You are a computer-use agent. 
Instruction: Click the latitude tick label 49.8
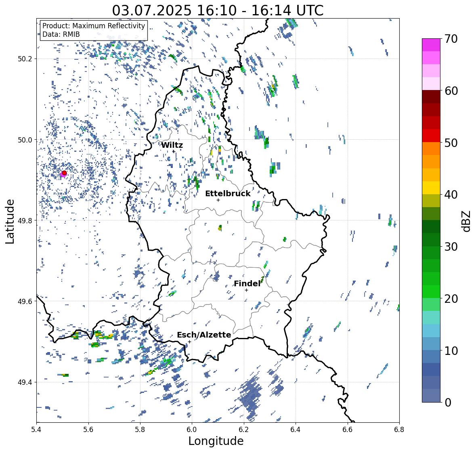click(x=25, y=220)
